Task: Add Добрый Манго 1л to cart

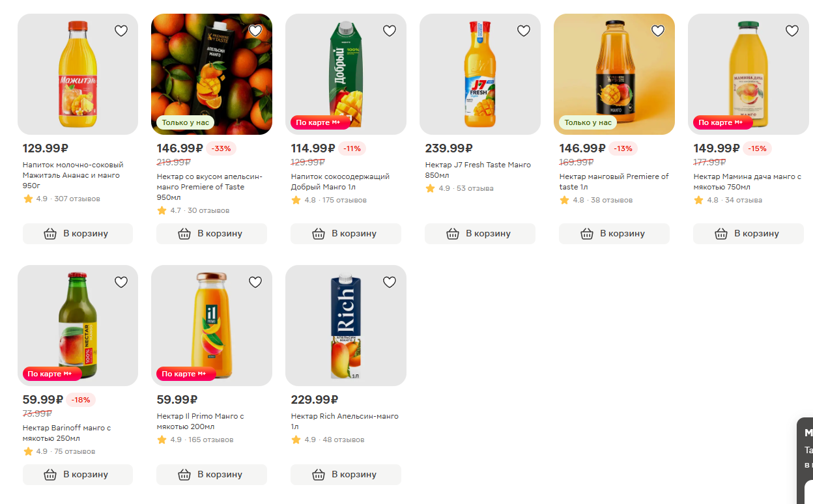Action: (x=346, y=234)
